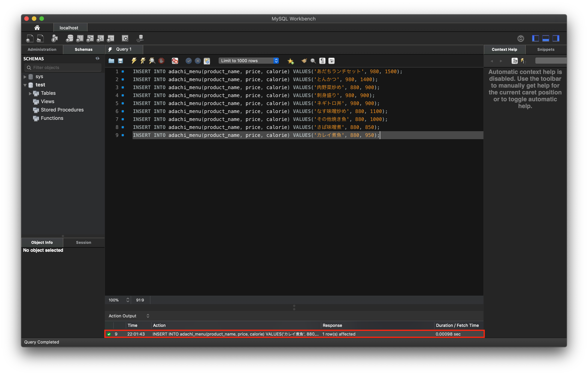Switch to the Administration tab

click(x=42, y=49)
